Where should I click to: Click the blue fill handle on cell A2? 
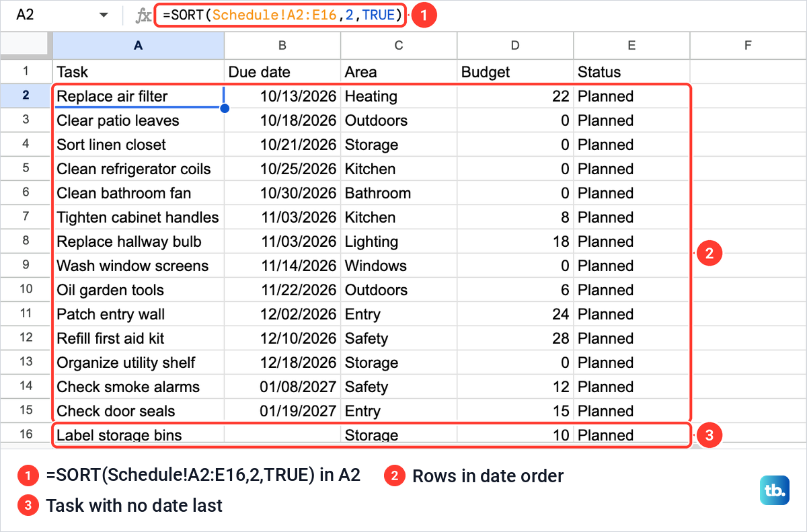(x=224, y=108)
